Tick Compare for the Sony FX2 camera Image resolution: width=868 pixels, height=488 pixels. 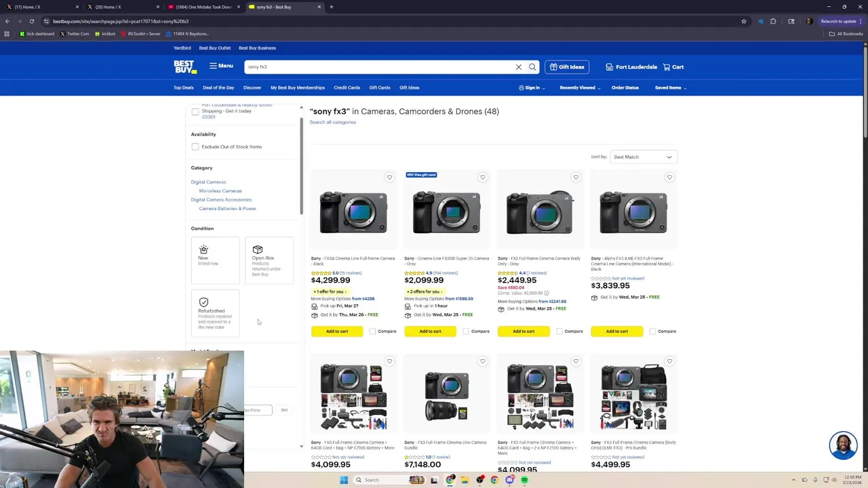[559, 331]
